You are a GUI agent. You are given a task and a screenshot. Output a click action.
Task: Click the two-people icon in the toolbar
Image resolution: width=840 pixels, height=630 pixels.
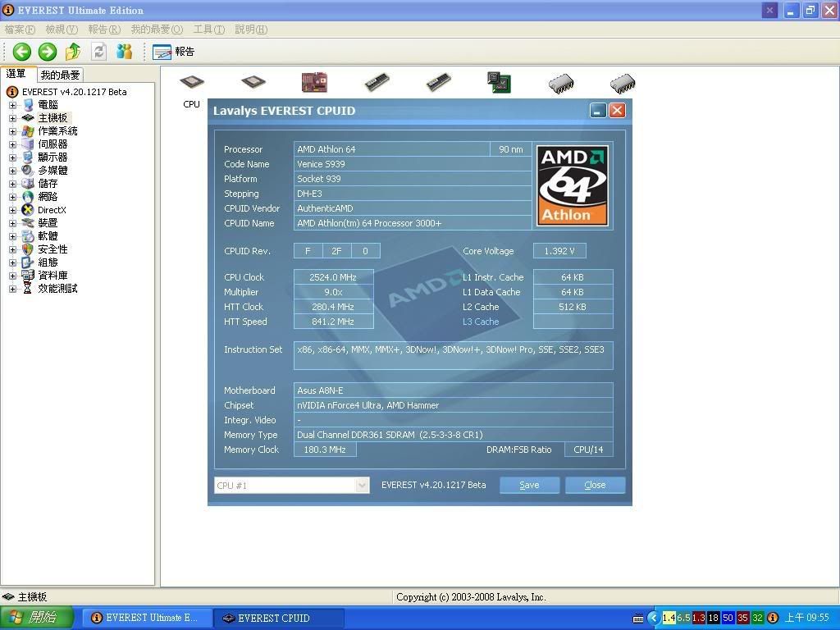coord(125,52)
